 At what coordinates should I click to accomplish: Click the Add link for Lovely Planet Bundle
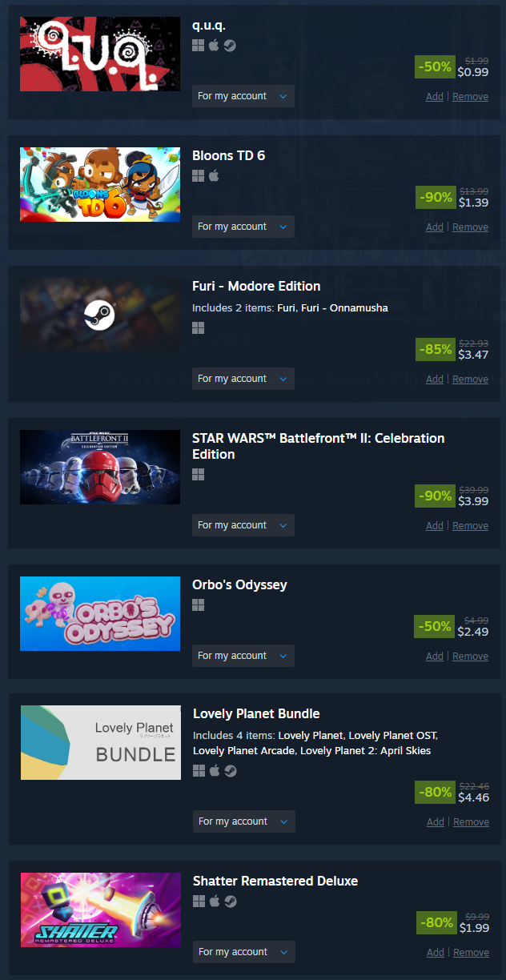[x=435, y=822]
